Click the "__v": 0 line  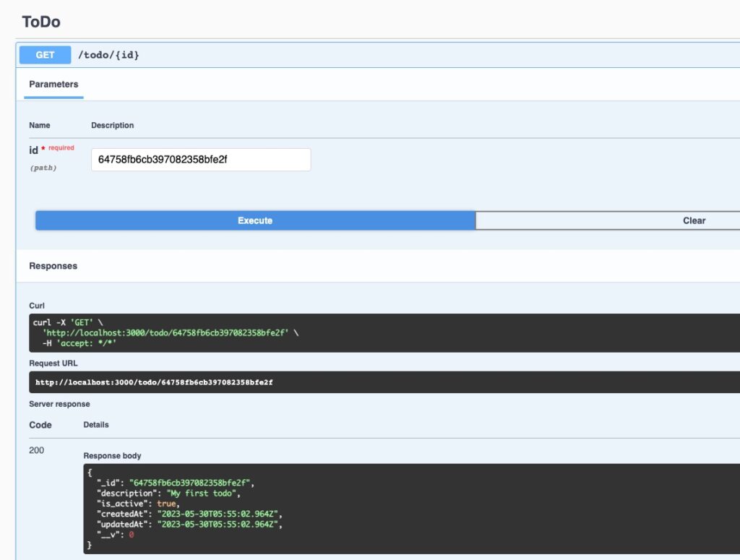pos(116,535)
